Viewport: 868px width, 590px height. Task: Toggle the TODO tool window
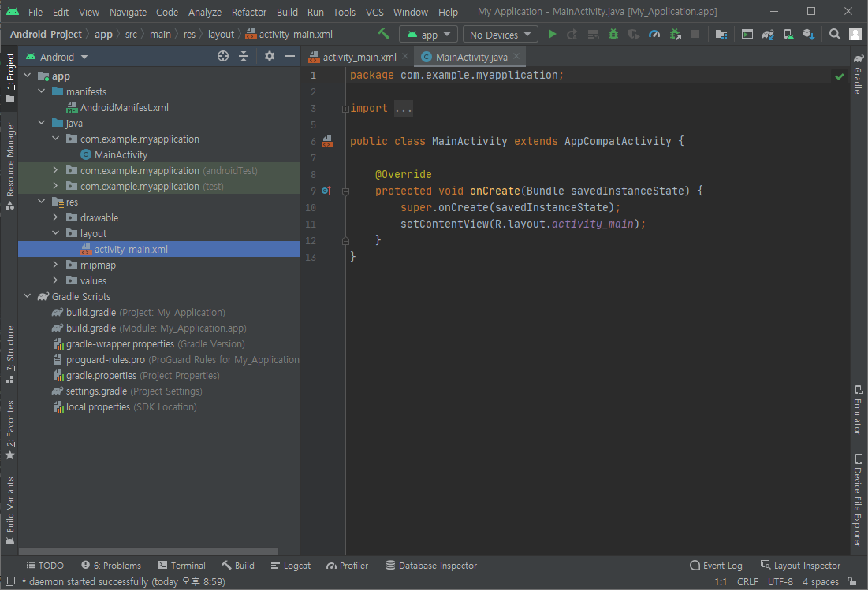tap(45, 566)
